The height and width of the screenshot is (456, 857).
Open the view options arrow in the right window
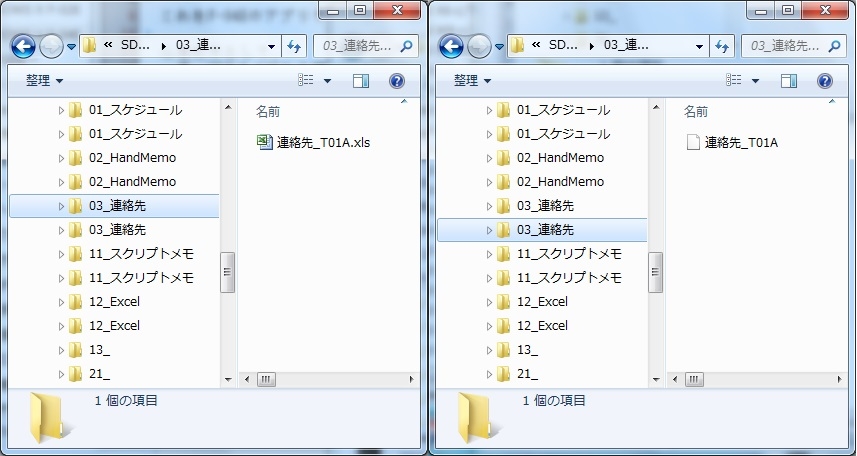[x=755, y=81]
